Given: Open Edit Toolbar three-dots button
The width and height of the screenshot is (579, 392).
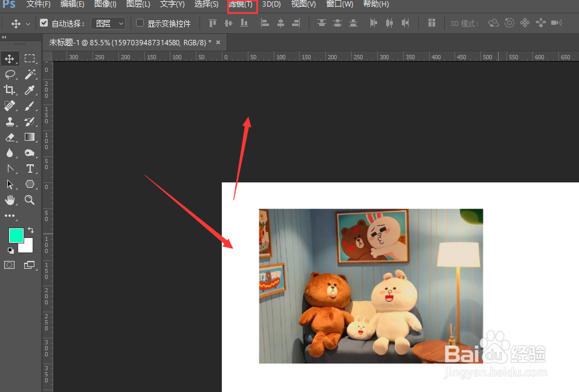Looking at the screenshot, I should [x=10, y=216].
